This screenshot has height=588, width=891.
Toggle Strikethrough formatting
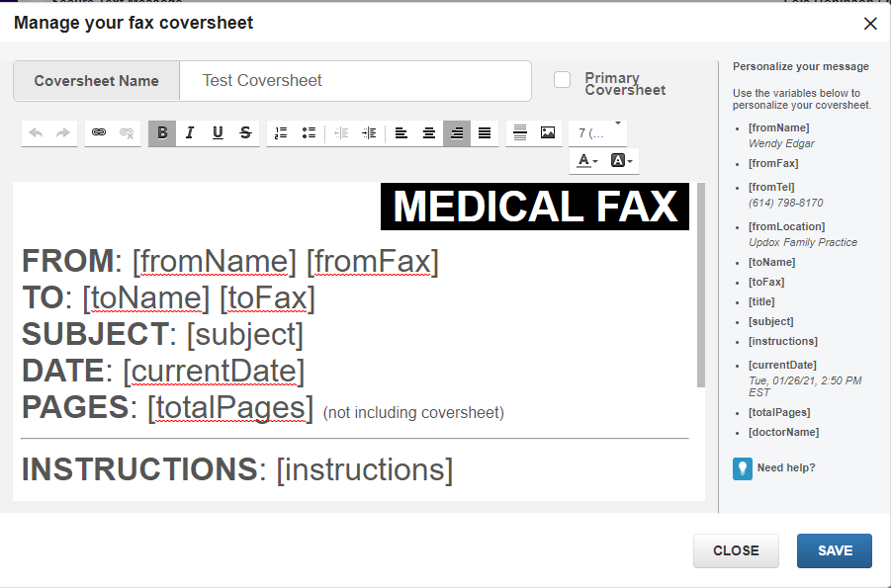tap(245, 133)
